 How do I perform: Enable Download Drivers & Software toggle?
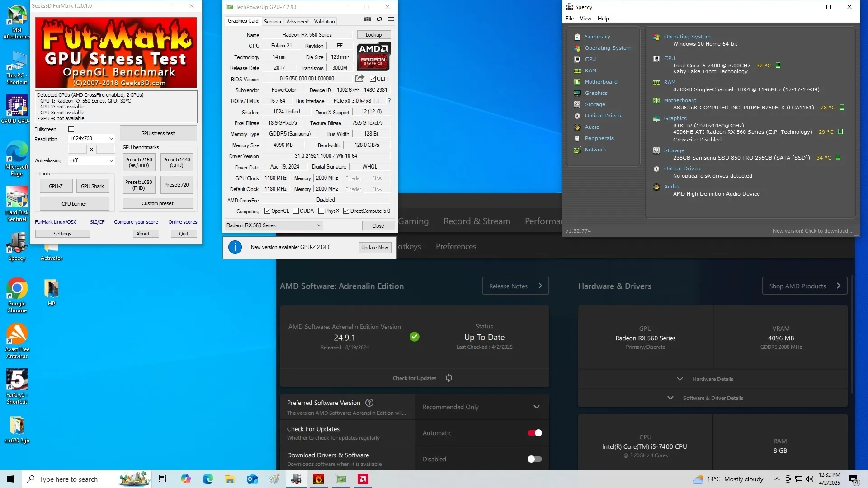click(534, 459)
